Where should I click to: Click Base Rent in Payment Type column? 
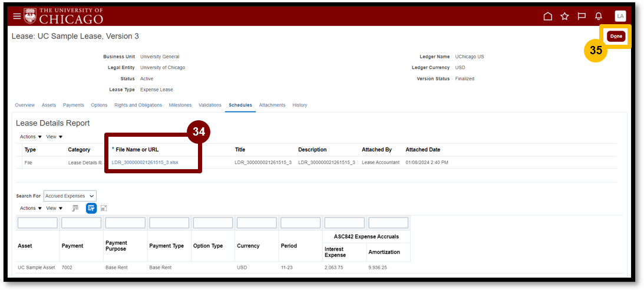160,268
